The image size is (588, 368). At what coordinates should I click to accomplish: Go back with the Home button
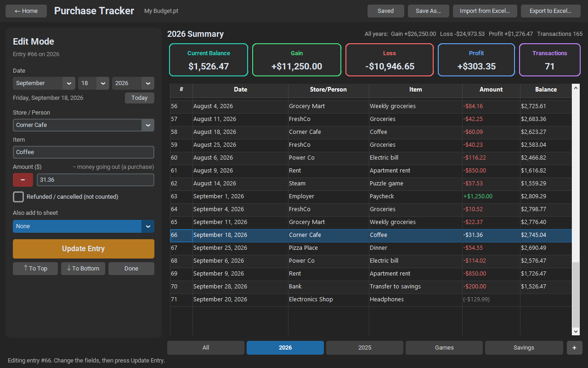pos(26,11)
